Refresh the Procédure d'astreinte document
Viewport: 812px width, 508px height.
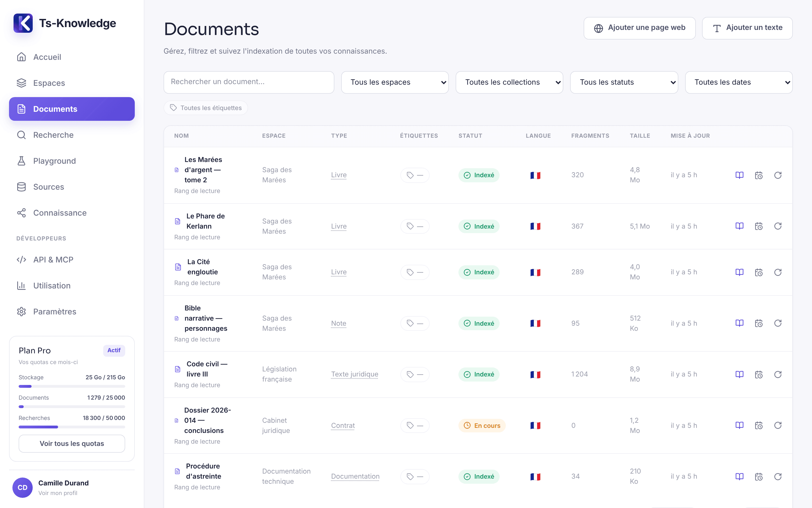coord(778,476)
